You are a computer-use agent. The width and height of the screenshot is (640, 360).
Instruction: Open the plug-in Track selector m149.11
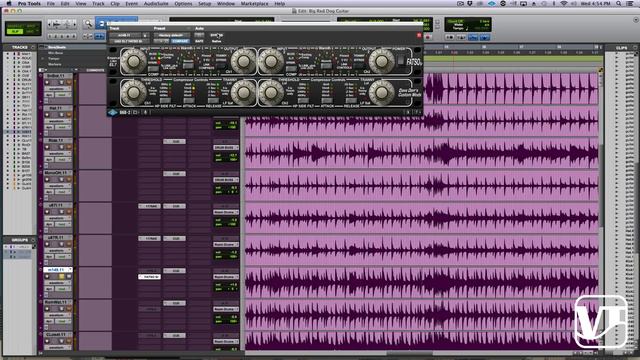click(125, 36)
